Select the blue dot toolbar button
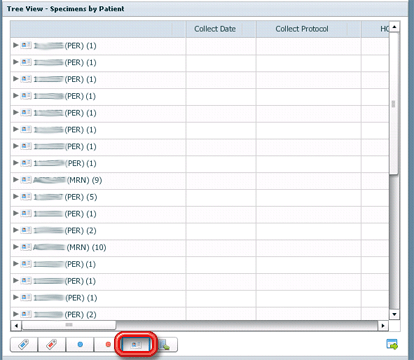The width and height of the screenshot is (414, 360). point(80,344)
